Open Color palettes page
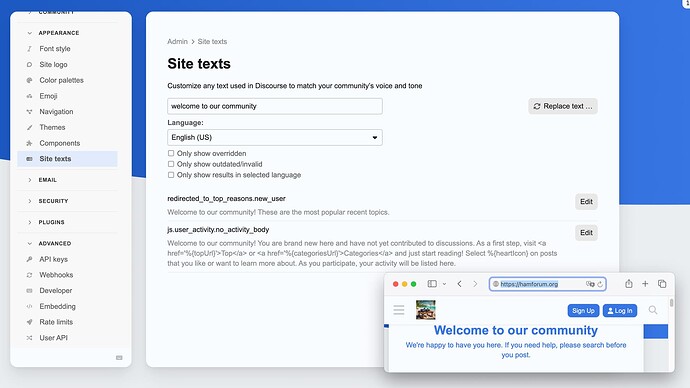The image size is (690, 388). point(61,80)
